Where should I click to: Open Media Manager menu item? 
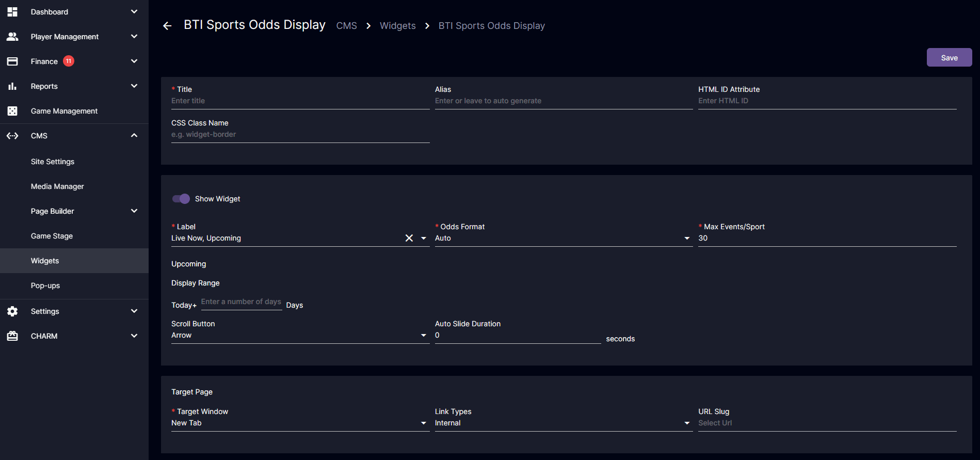pyautogui.click(x=57, y=186)
